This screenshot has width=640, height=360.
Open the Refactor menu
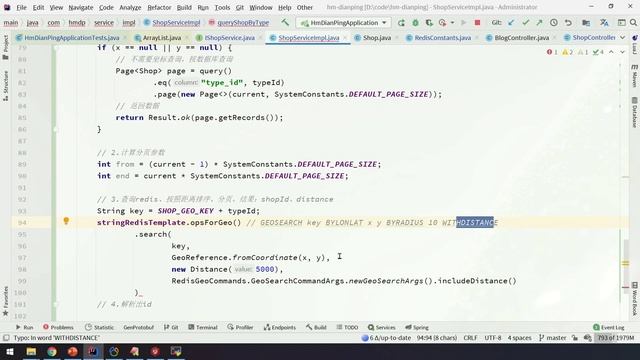point(159,7)
